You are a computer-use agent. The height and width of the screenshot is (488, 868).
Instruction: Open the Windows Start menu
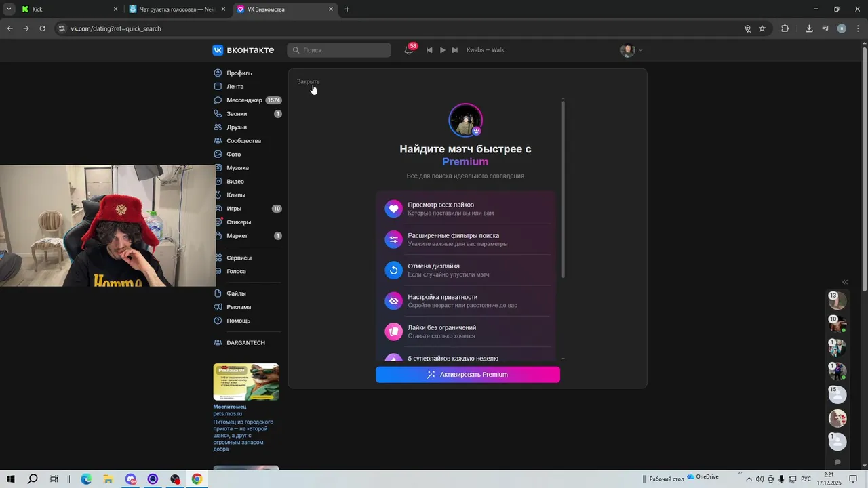(11, 479)
